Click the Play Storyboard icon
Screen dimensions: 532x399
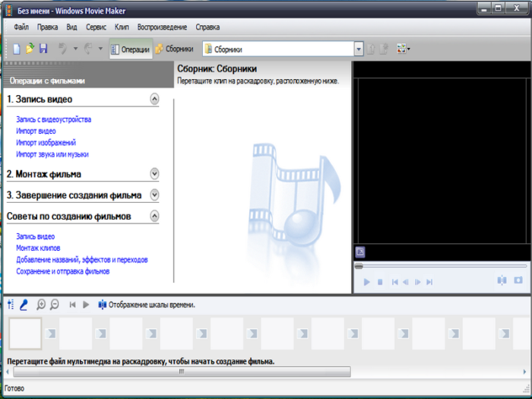(86, 305)
